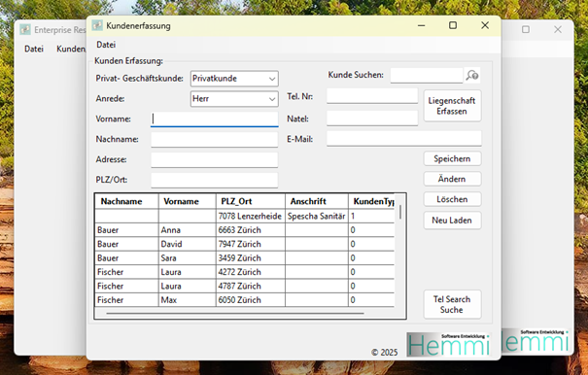Select the Max cell in Fischer row

pos(188,300)
